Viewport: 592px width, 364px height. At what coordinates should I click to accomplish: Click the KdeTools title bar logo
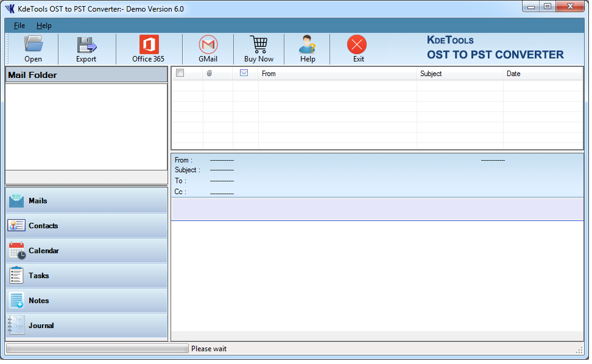(x=10, y=9)
